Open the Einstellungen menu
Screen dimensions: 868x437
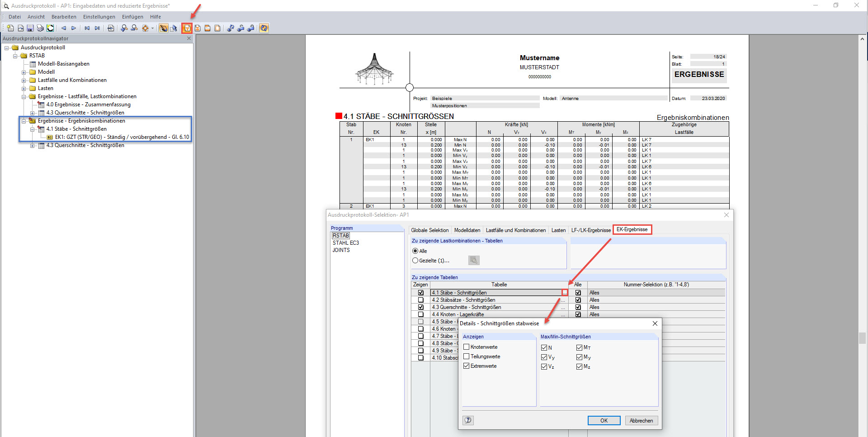coord(99,17)
